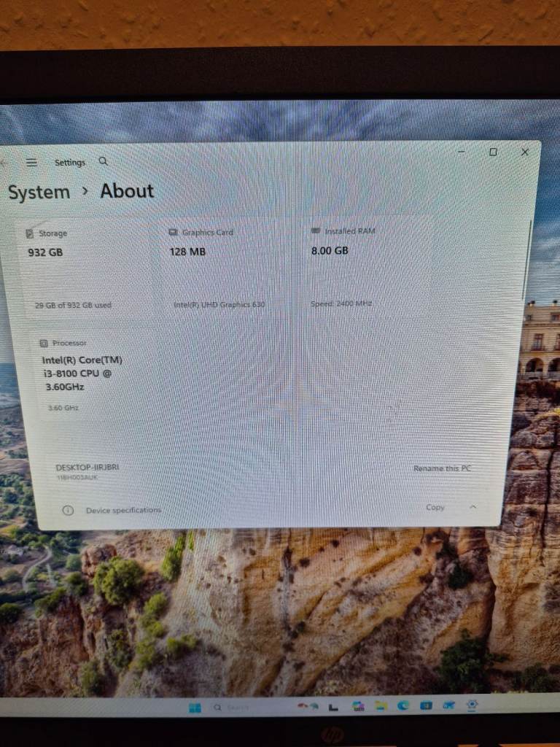
Task: Launch Microsoft Edge from the taskbar
Action: click(x=403, y=705)
